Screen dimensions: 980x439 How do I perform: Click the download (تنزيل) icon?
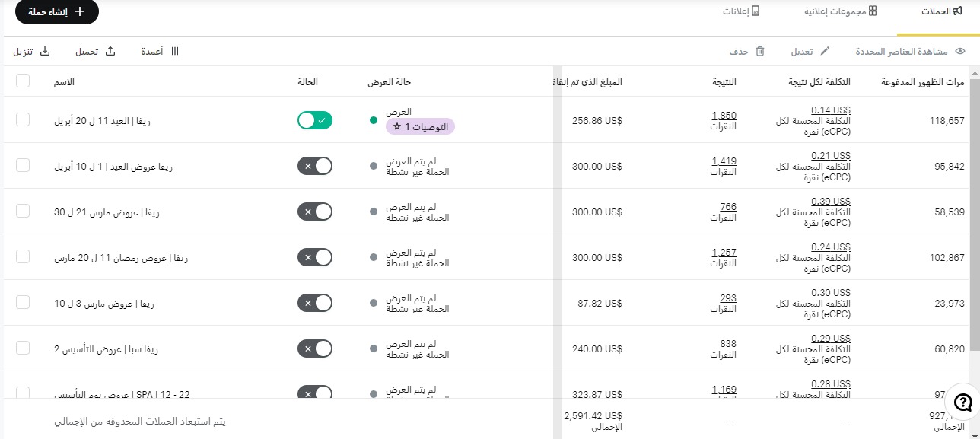[x=44, y=51]
